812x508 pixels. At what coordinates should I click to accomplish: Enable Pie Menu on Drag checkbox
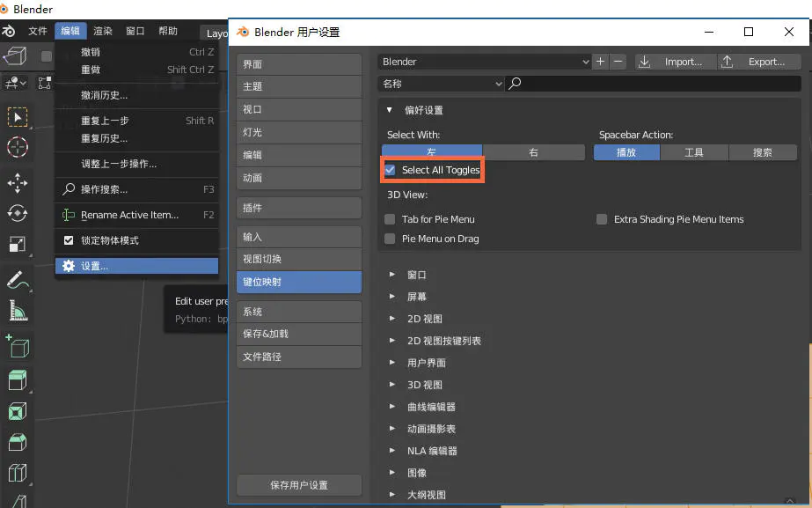click(390, 239)
